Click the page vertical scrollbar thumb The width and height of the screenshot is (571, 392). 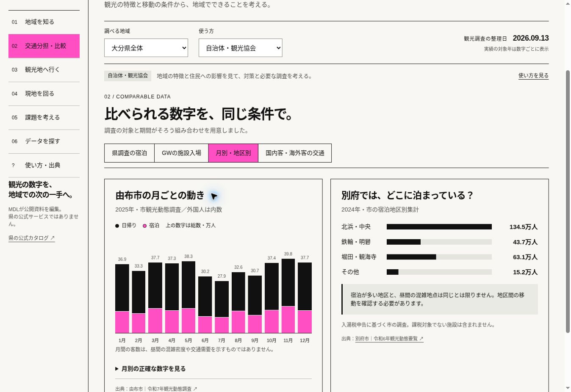pos(568,202)
